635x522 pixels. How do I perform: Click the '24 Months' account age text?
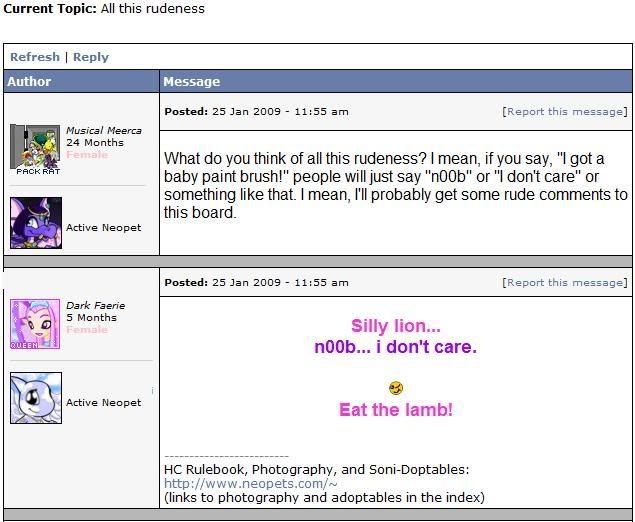click(95, 143)
